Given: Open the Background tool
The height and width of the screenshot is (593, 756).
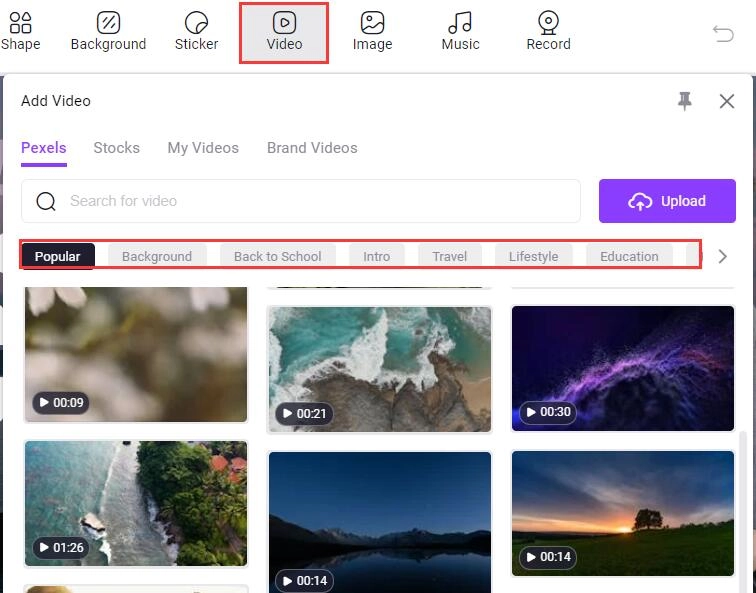Looking at the screenshot, I should [x=108, y=31].
